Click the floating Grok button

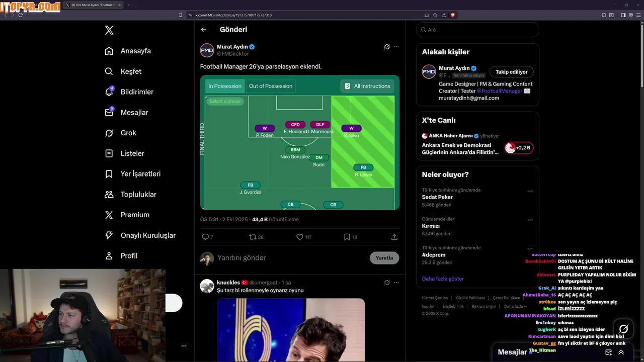pyautogui.click(x=623, y=329)
